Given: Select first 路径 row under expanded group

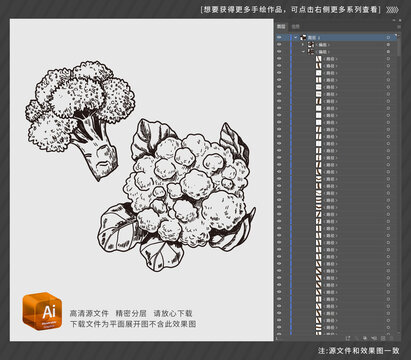Looking at the screenshot, I should (x=337, y=59).
